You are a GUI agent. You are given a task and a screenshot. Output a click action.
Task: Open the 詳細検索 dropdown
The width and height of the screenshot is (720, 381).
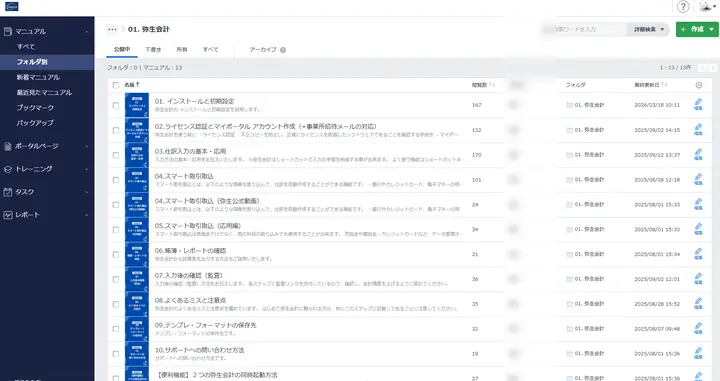(x=648, y=29)
